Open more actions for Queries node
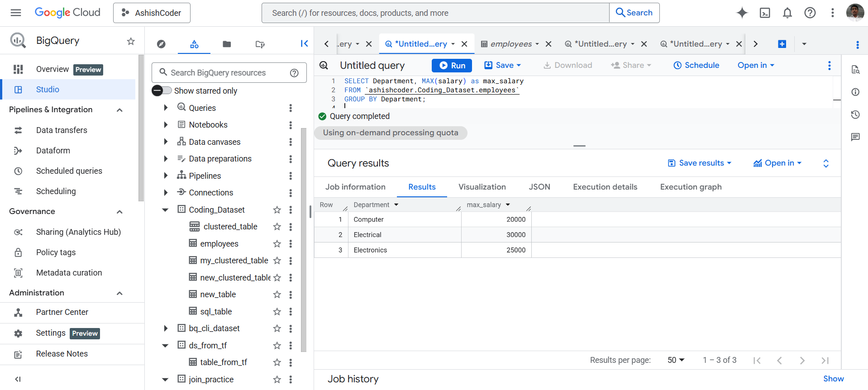Image resolution: width=868 pixels, height=390 pixels. pyautogui.click(x=291, y=108)
